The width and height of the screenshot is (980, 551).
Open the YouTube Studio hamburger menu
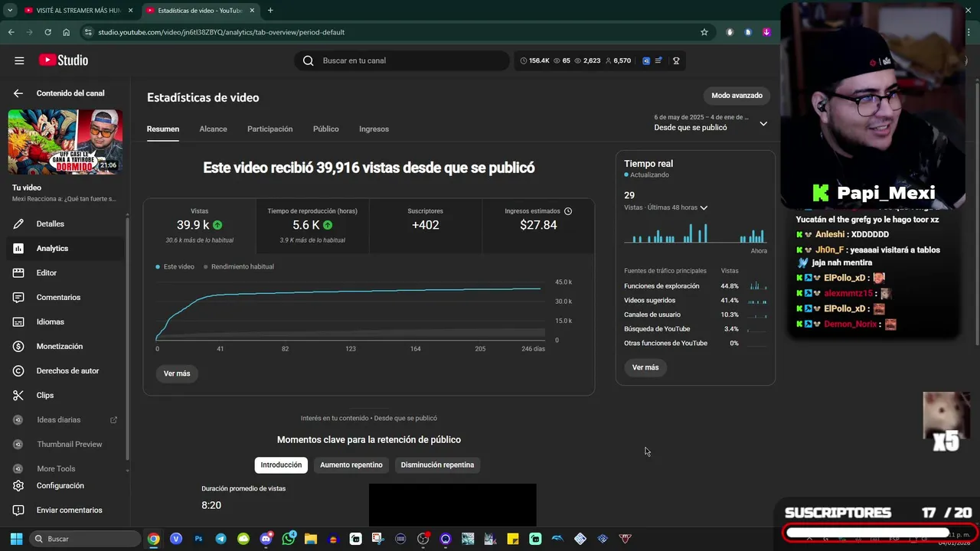[19, 60]
